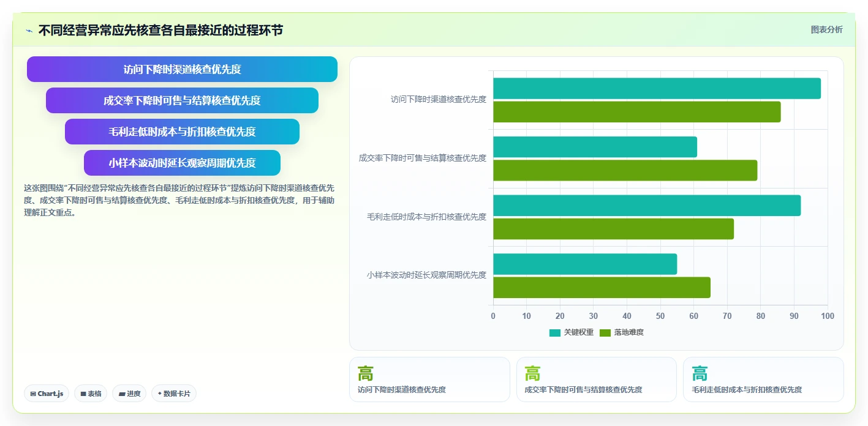
Task: Click teal 关键权重 bar for 毛利走低时成本与折扣核查优先度
Action: 647,206
